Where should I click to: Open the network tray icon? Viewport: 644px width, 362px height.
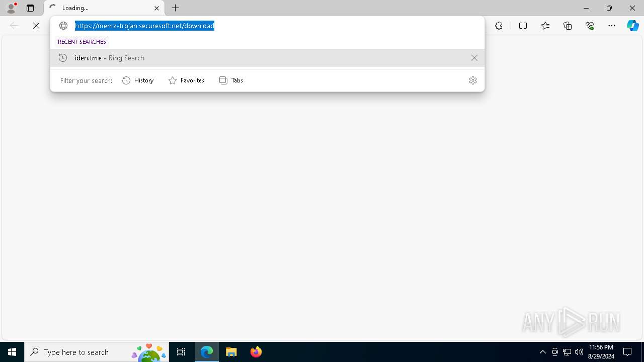[x=567, y=352]
